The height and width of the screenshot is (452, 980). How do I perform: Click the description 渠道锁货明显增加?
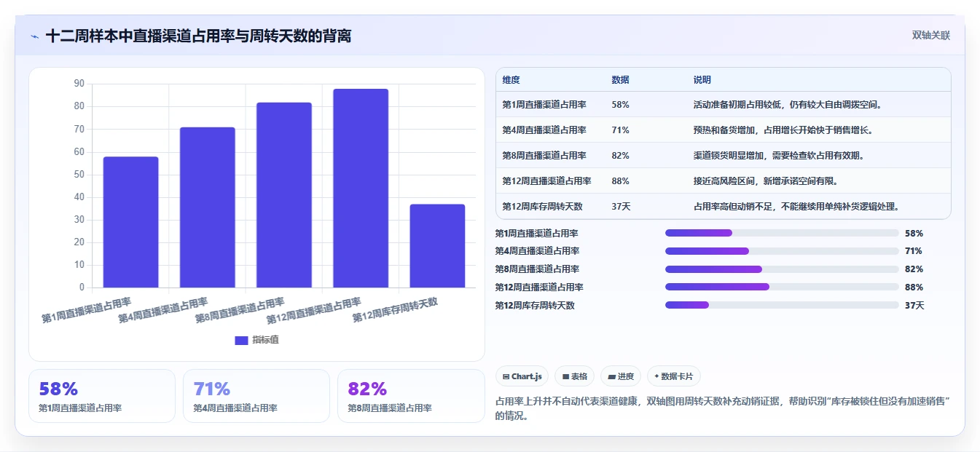pyautogui.click(x=779, y=156)
